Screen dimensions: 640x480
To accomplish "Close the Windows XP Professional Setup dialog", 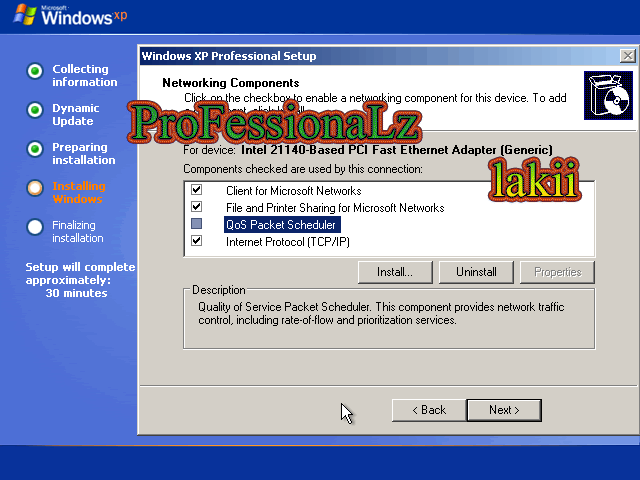I will (x=627, y=56).
